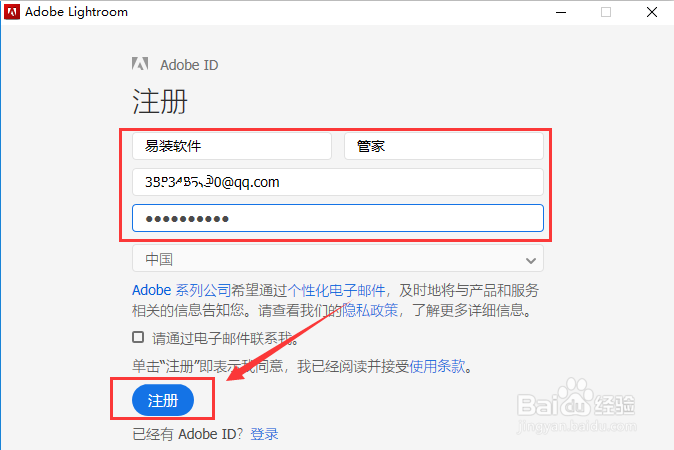The height and width of the screenshot is (450, 674).
Task: Open the 中国 country dropdown
Action: click(338, 258)
